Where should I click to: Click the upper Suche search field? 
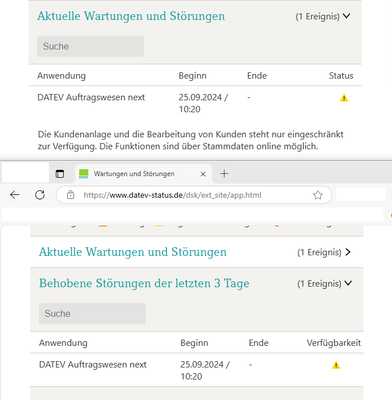[x=90, y=46]
